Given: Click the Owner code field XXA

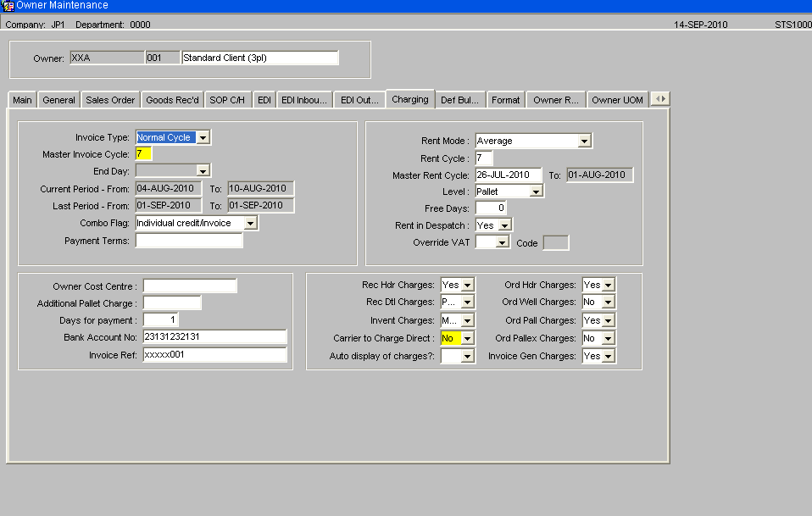Looking at the screenshot, I should coord(107,58).
